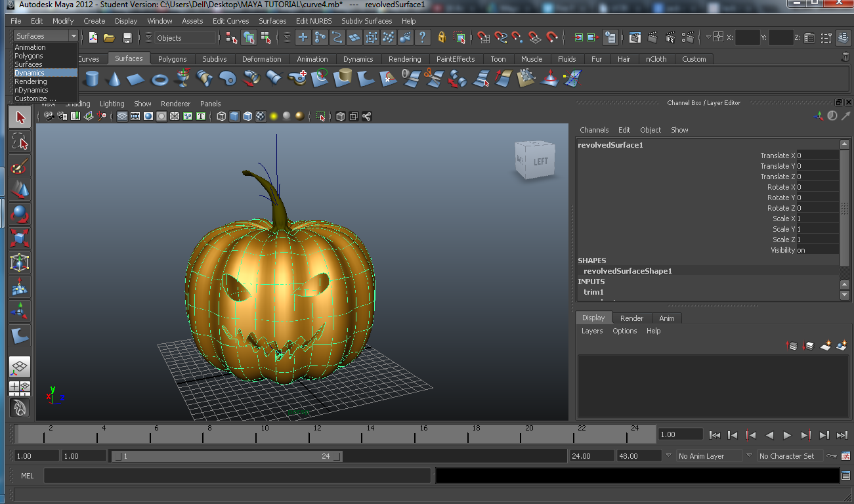Open the Subdiv Surfaces menu
Image resolution: width=854 pixels, height=504 pixels.
tap(366, 21)
